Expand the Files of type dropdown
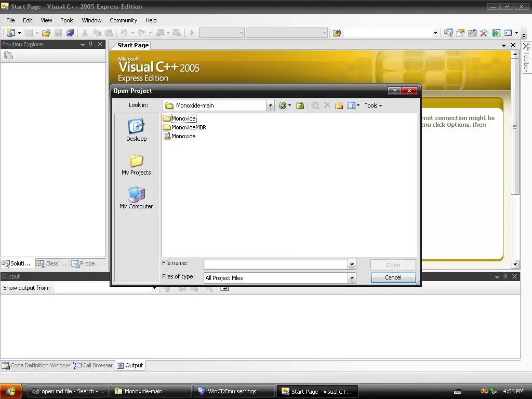The image size is (532, 399). [352, 278]
